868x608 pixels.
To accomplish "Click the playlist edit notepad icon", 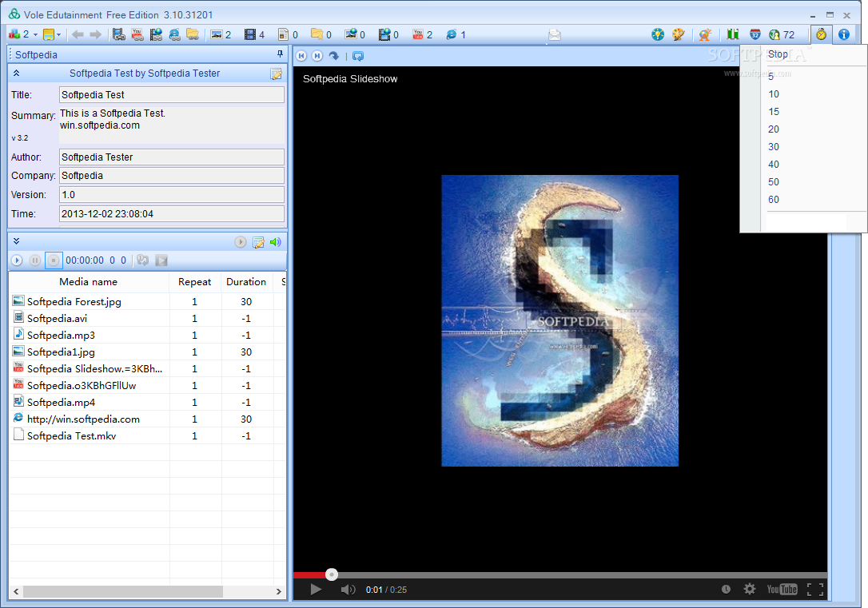I will click(x=258, y=242).
